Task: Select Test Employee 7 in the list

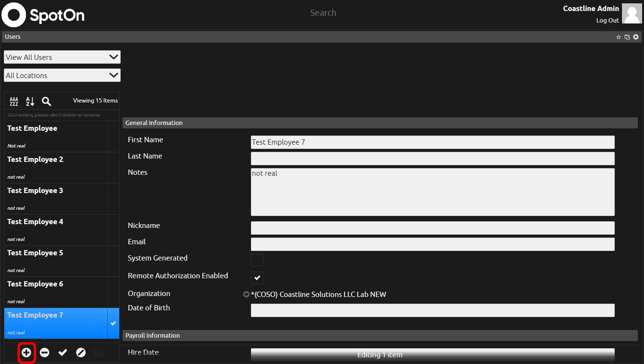Action: pos(56,323)
